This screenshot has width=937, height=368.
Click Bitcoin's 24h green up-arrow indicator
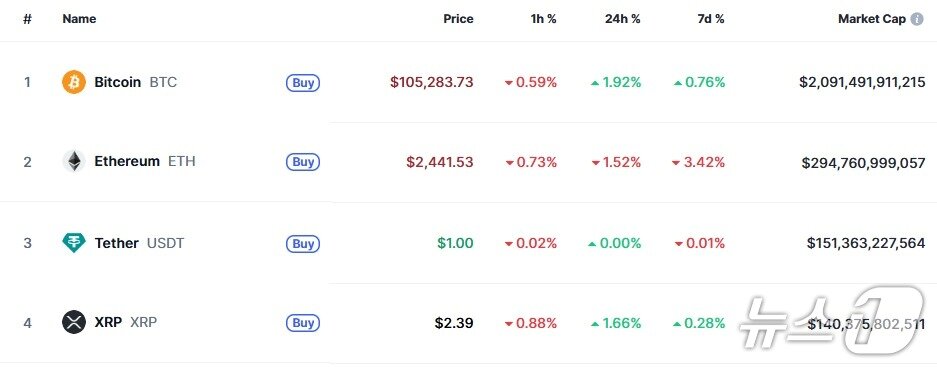pos(595,83)
